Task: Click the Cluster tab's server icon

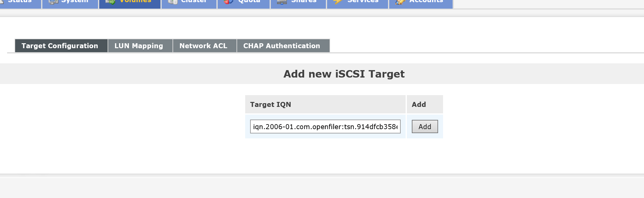Action: click(173, 2)
